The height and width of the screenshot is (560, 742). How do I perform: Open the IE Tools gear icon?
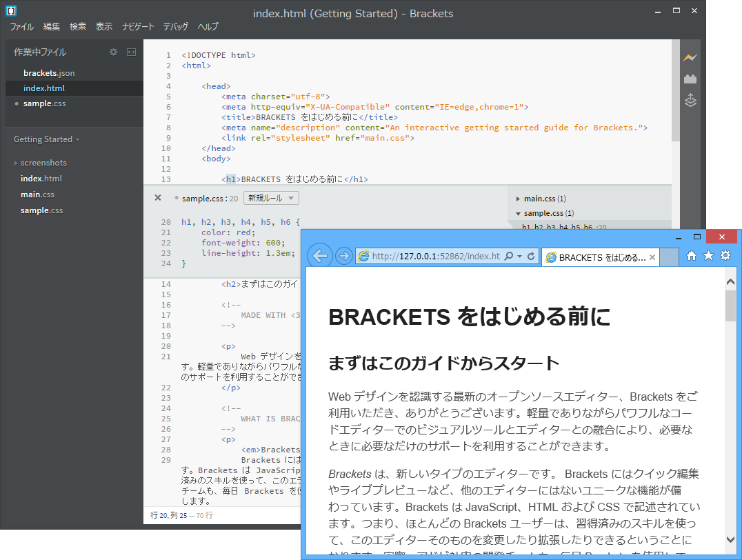[725, 255]
